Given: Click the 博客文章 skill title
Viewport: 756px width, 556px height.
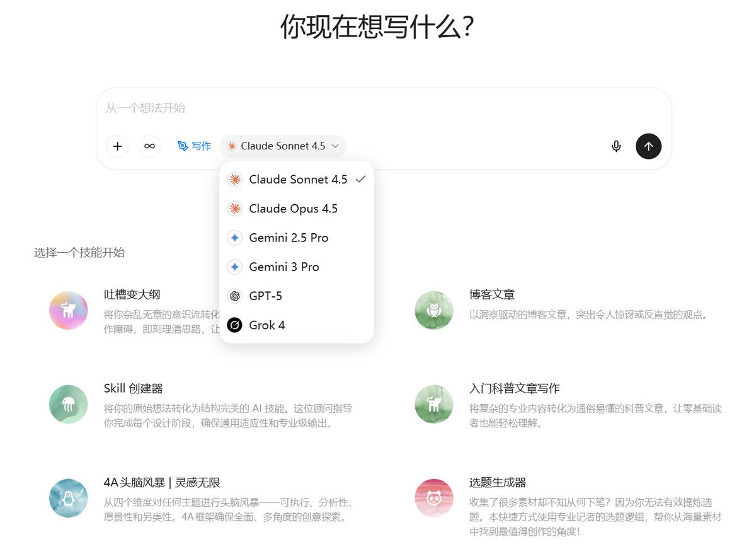Looking at the screenshot, I should tap(492, 294).
